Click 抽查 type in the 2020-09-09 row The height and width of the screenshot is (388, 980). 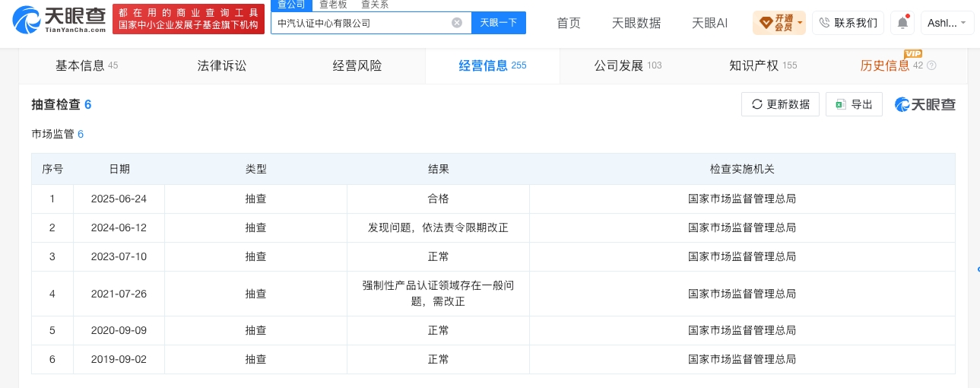click(255, 330)
